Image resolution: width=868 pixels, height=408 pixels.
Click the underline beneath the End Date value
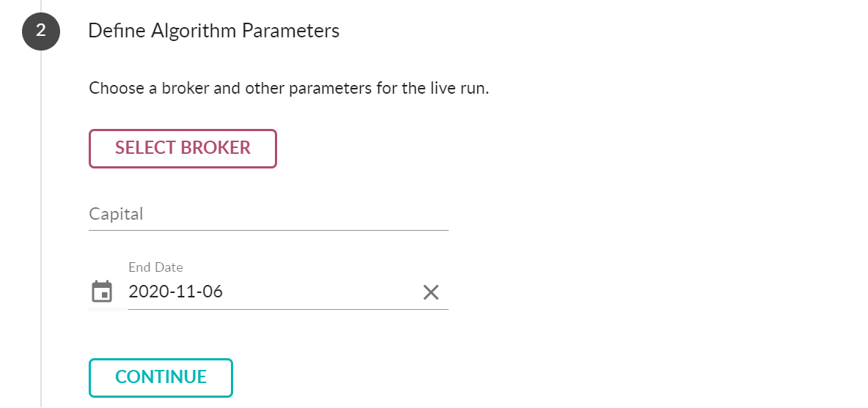tap(288, 309)
